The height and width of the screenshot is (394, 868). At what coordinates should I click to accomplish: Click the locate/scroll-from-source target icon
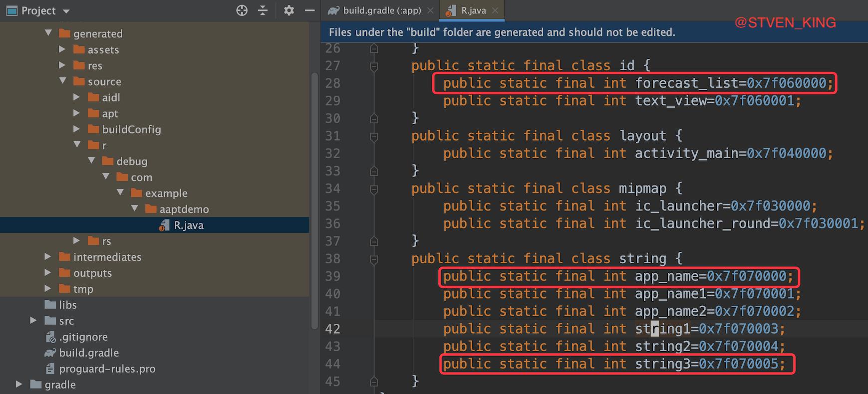[242, 10]
